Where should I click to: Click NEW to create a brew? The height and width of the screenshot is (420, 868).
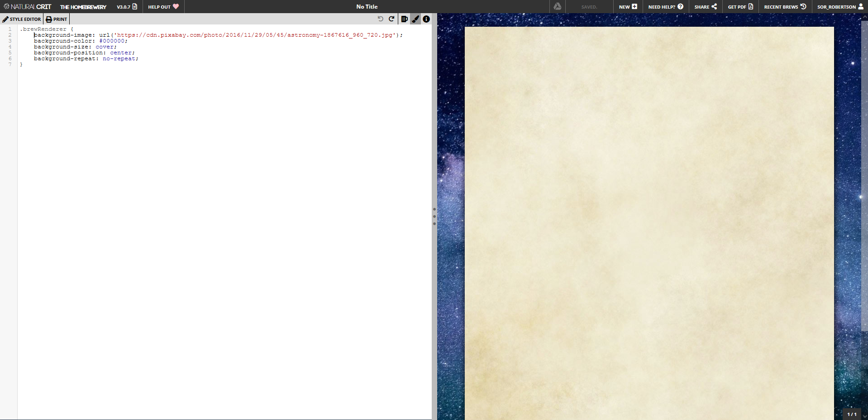(628, 6)
